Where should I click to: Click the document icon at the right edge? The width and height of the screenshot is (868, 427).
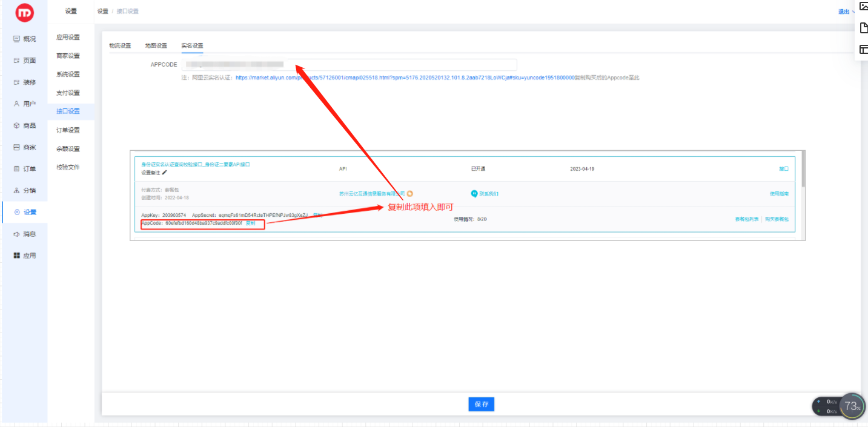pyautogui.click(x=864, y=28)
